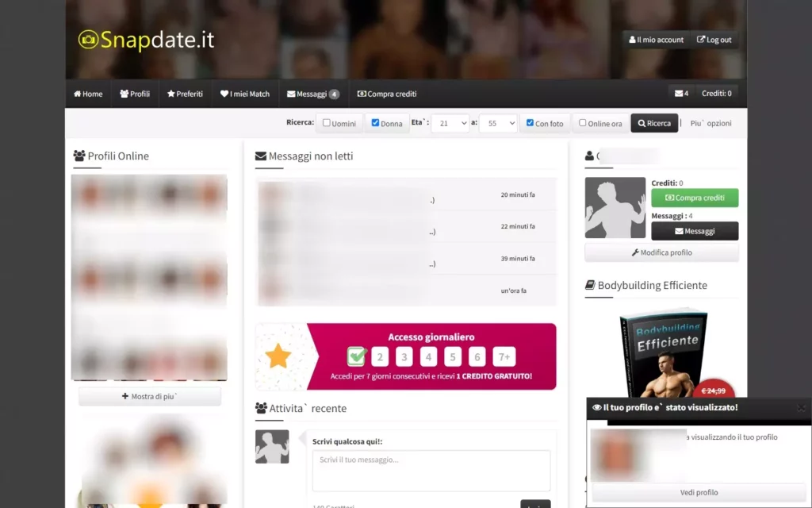Select the Home icon in the navigation bar
The image size is (812, 508).
coord(76,94)
